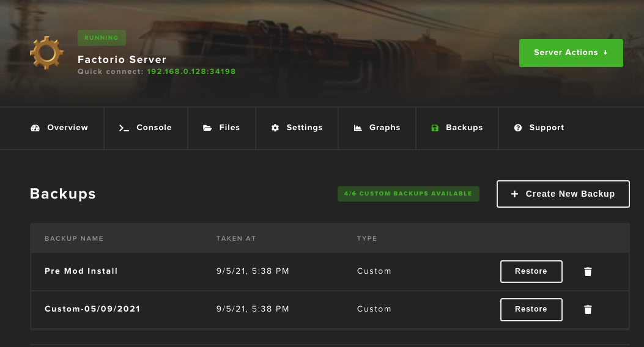Click plus icon in Create New Backup

coord(514,194)
